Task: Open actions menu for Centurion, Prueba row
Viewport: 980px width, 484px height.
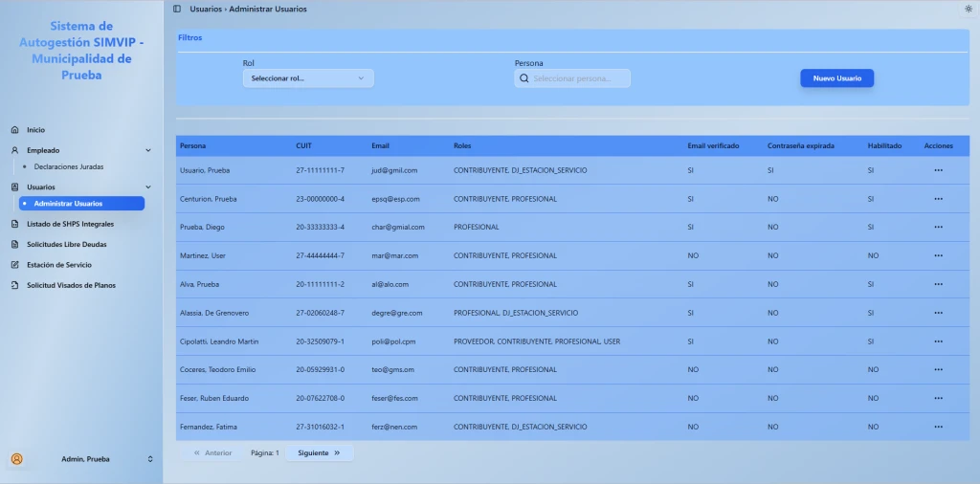Action: (x=938, y=199)
